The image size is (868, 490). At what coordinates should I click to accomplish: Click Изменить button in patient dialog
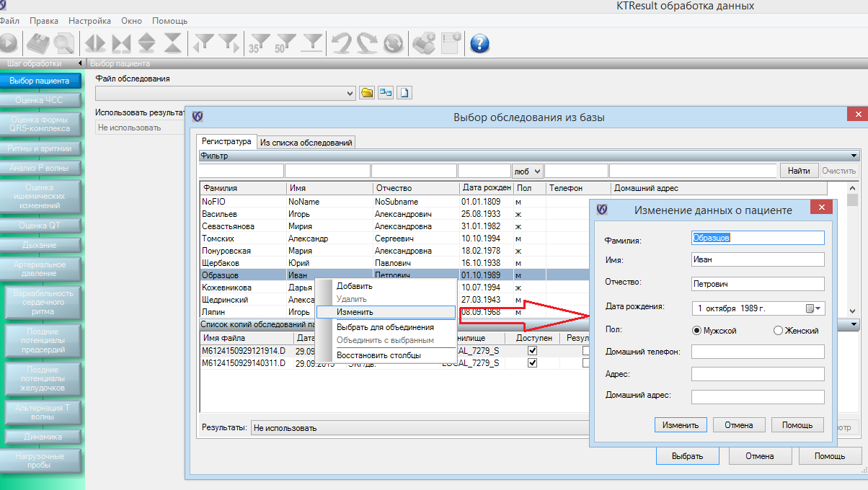(681, 424)
